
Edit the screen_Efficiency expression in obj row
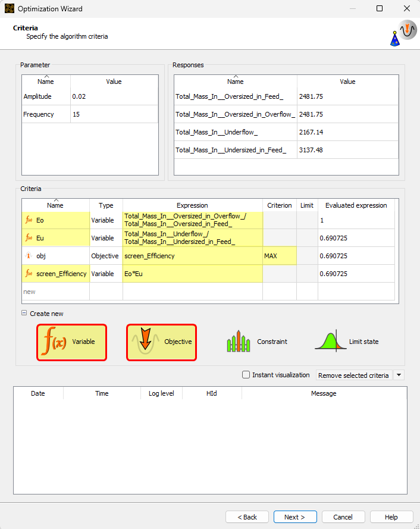[193, 256]
